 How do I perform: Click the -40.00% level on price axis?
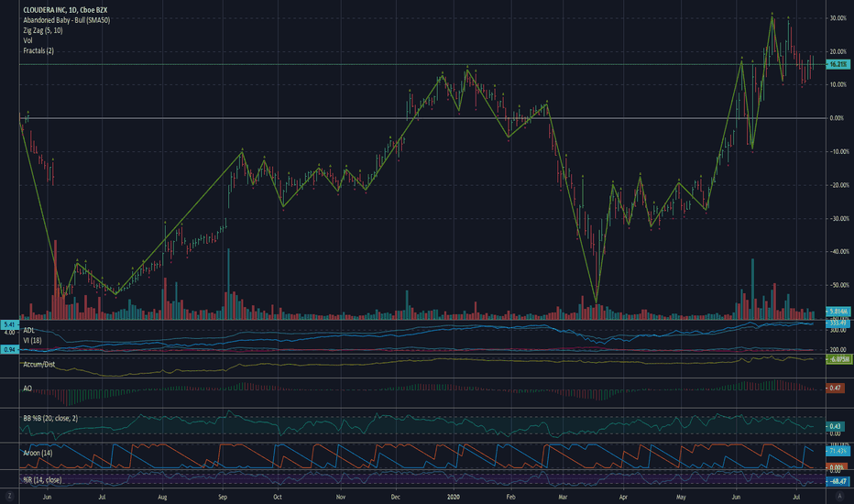838,252
